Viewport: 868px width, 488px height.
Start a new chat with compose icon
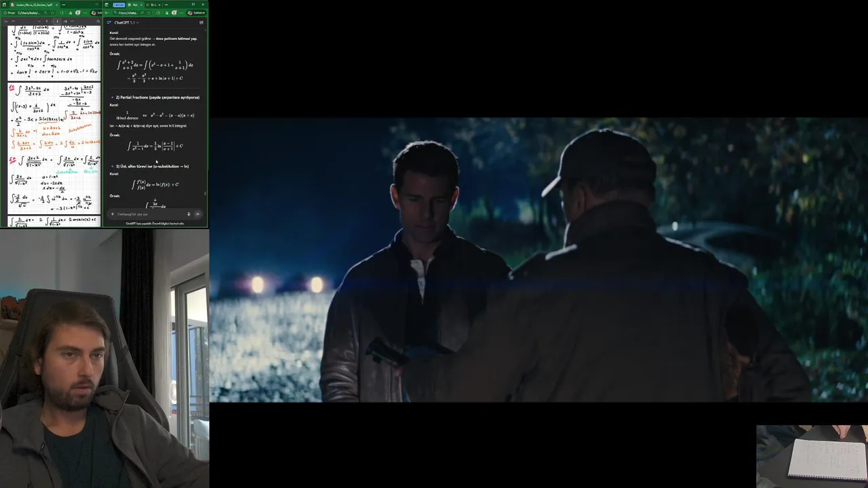[201, 22]
